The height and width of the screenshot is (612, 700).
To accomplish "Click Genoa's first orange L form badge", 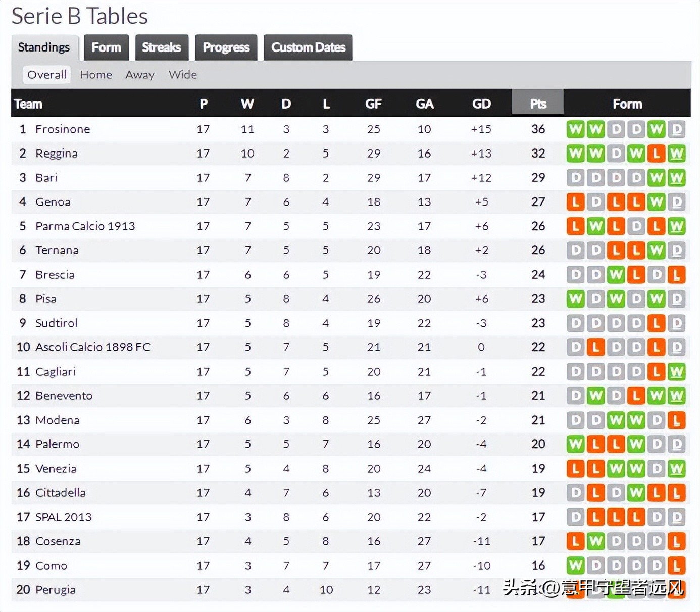I will coord(575,202).
